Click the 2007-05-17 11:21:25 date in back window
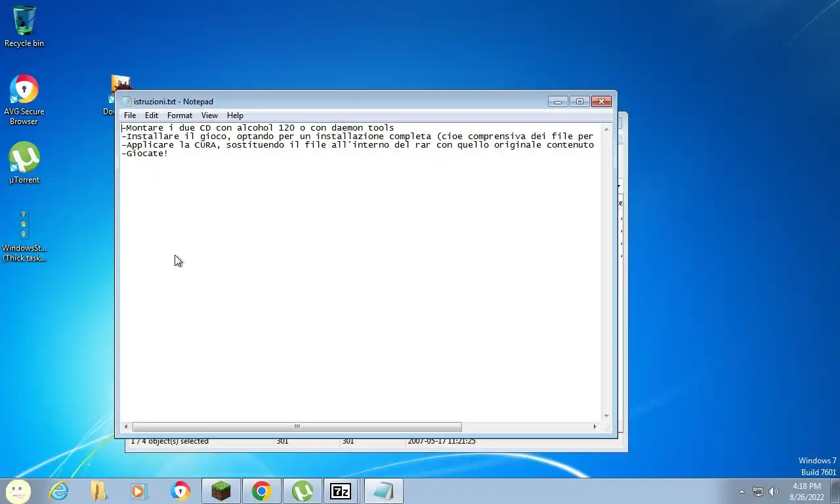The image size is (840, 504). (x=442, y=442)
